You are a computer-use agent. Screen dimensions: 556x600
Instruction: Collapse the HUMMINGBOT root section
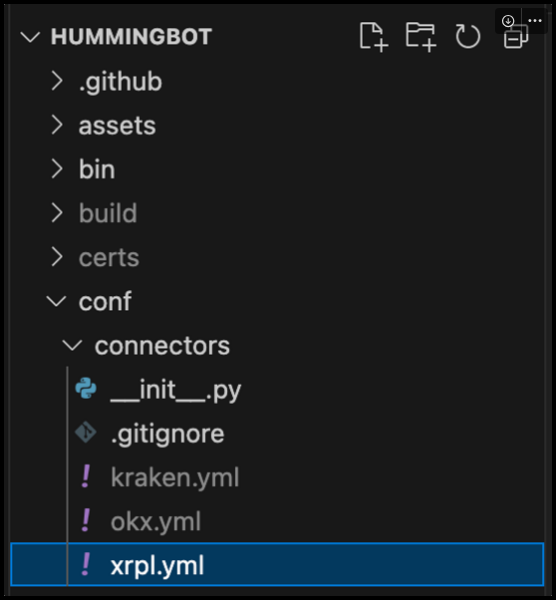(x=30, y=37)
